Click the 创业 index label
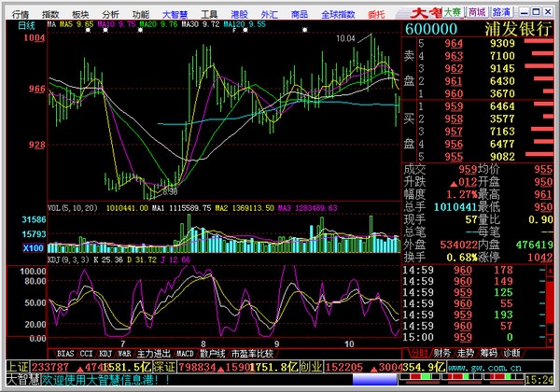Screen dimensions: 560x392 click(x=312, y=367)
